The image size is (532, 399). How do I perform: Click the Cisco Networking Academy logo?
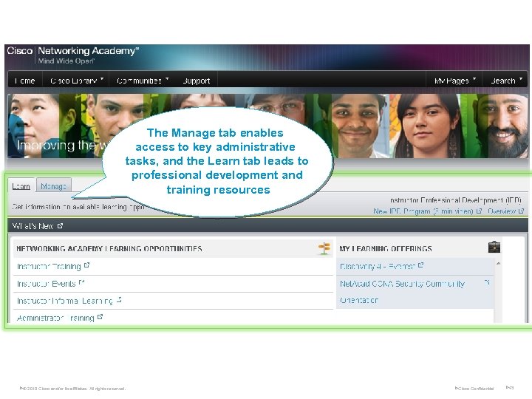pyautogui.click(x=73, y=54)
